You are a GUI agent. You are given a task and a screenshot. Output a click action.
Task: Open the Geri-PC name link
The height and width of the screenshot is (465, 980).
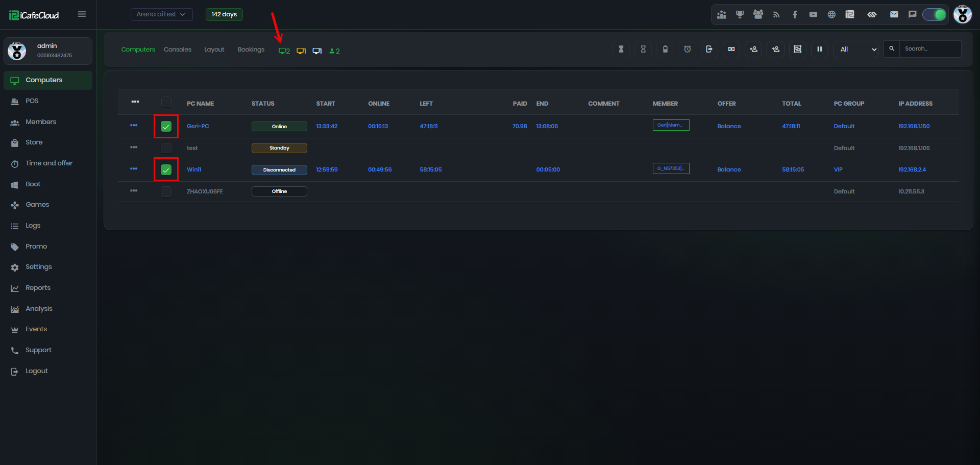(x=198, y=126)
